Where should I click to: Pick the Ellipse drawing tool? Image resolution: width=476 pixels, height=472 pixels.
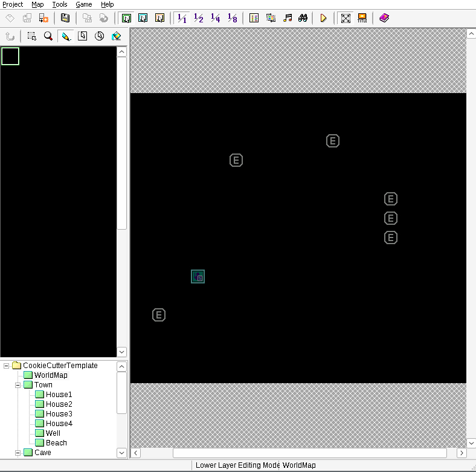(100, 36)
